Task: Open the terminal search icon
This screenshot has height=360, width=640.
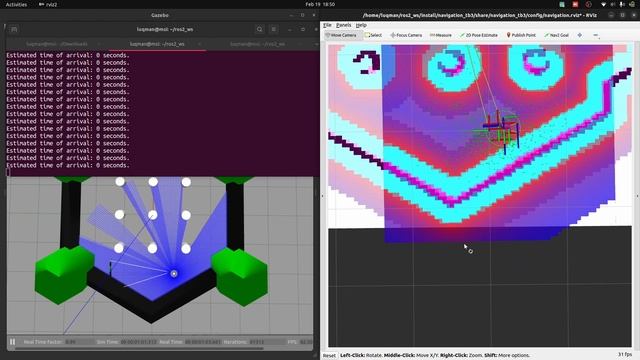Action: 260,29
